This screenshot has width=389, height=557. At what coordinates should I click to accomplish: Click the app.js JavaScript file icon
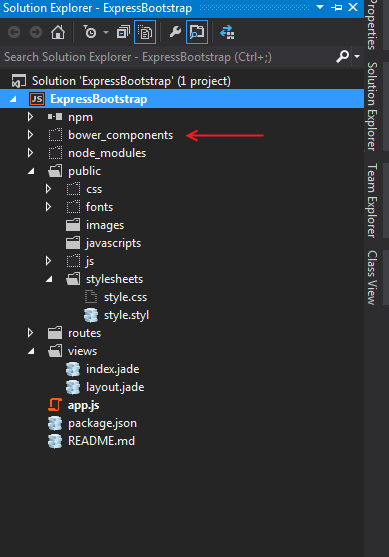click(55, 405)
